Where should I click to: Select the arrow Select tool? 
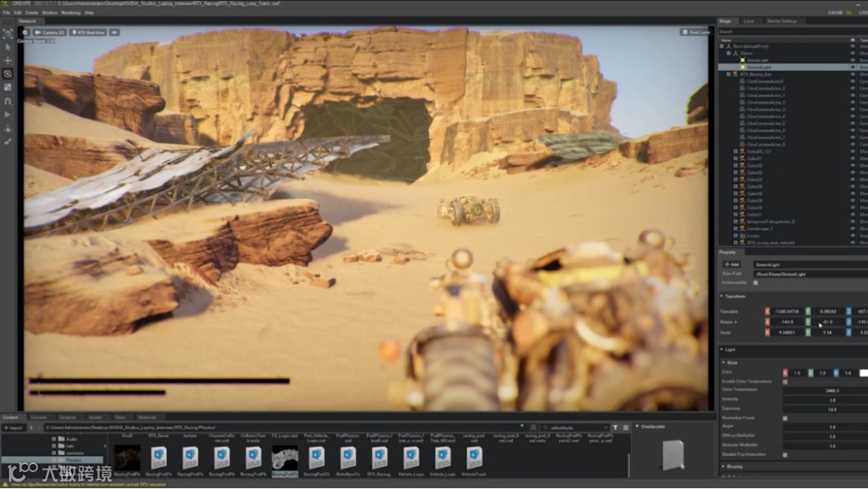8,47
